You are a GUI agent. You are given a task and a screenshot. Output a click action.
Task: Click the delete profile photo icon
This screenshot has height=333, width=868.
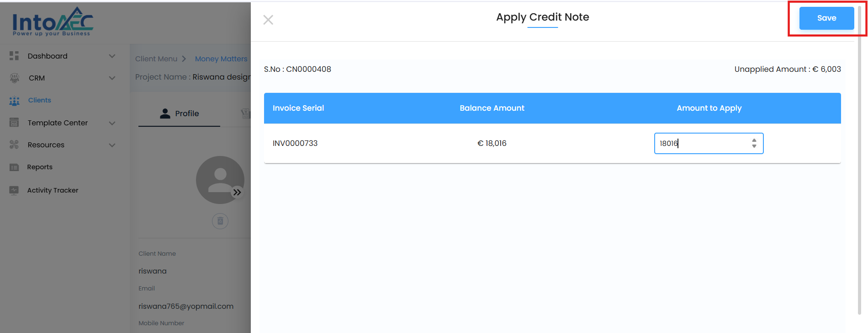tap(220, 221)
